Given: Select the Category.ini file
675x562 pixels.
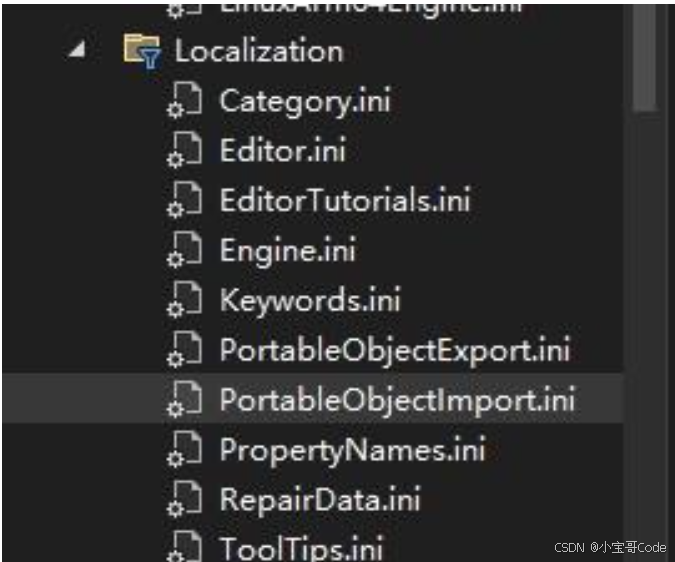Looking at the screenshot, I should click(305, 102).
